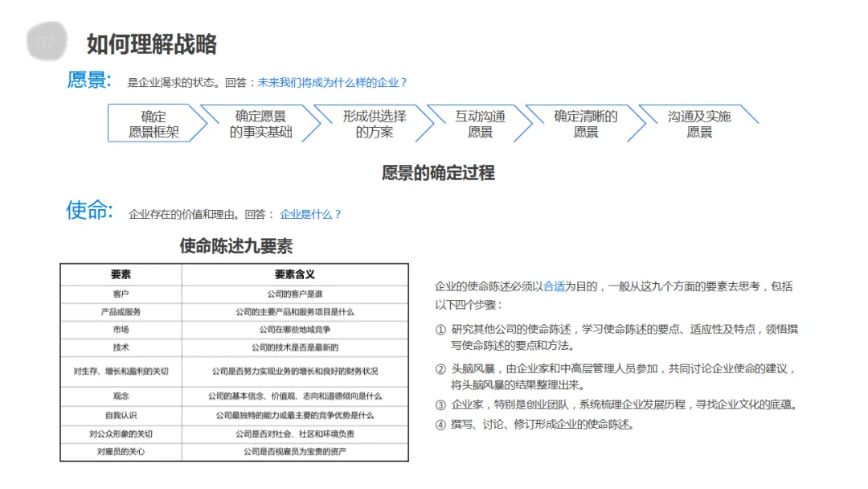Click the 使命陈述九要素 table title
The height and width of the screenshot is (489, 868).
(x=235, y=246)
